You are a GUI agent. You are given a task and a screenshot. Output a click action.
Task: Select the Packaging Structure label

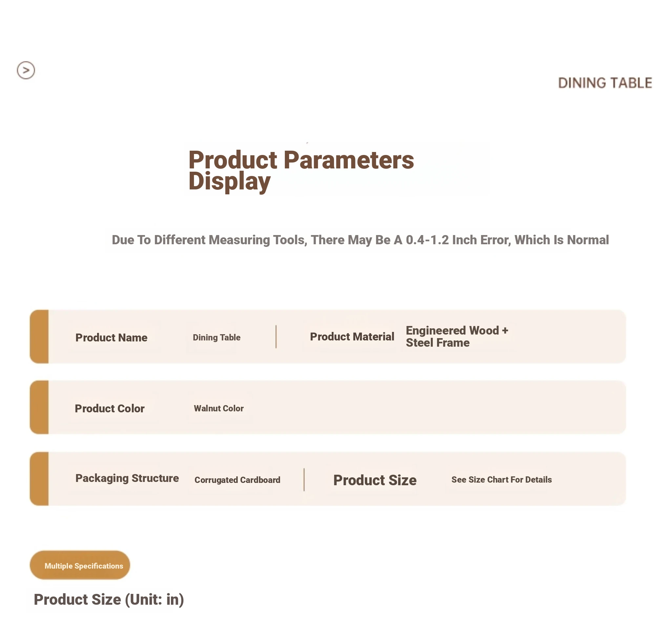click(127, 478)
